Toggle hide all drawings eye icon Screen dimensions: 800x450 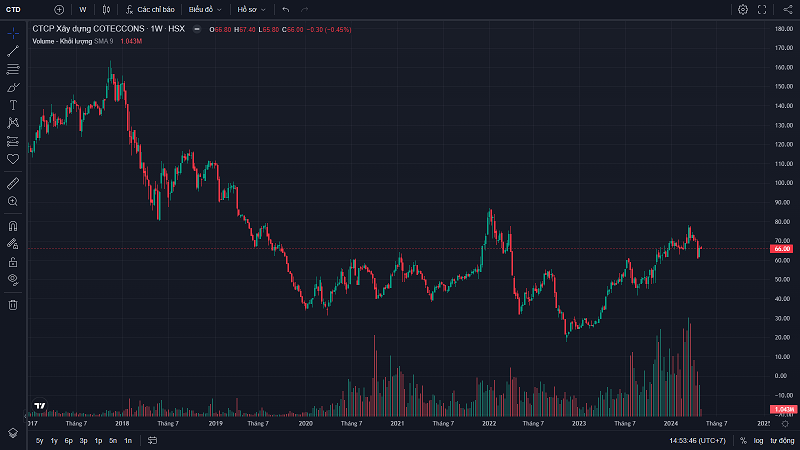(x=13, y=279)
